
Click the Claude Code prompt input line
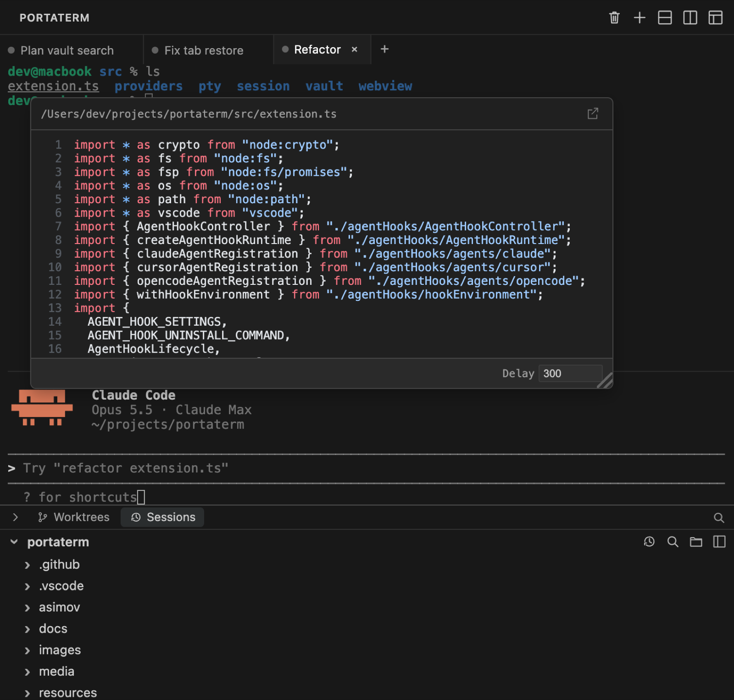[366, 468]
